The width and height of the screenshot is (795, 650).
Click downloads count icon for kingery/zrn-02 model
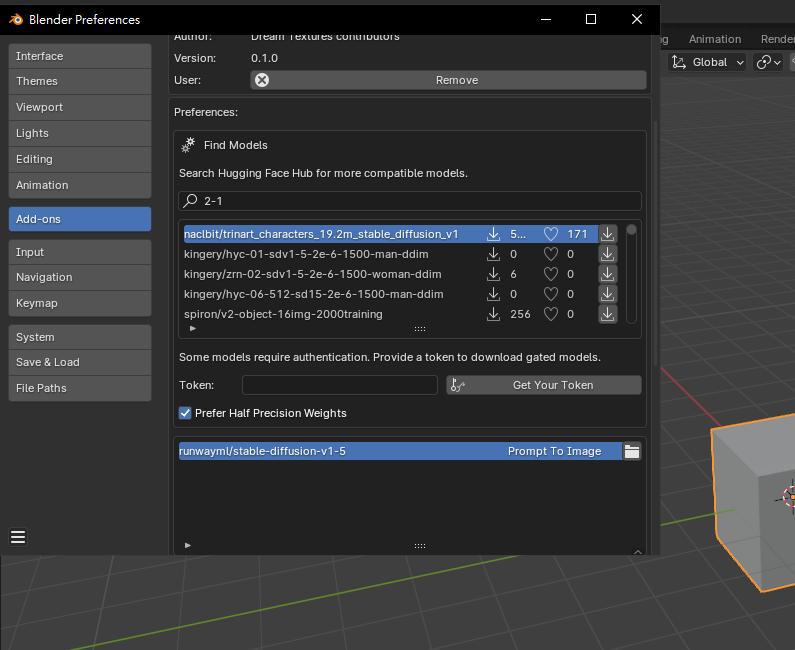[x=493, y=274]
